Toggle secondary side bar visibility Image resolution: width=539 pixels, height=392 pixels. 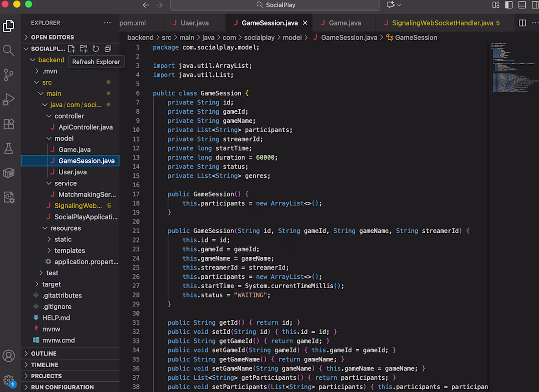tap(535, 5)
